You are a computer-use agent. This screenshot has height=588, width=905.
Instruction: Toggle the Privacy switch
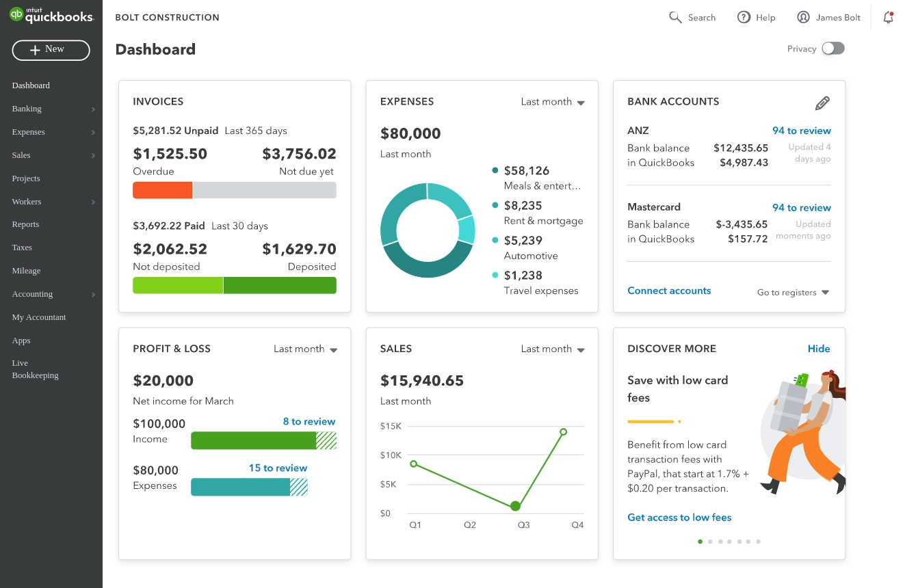coord(832,49)
